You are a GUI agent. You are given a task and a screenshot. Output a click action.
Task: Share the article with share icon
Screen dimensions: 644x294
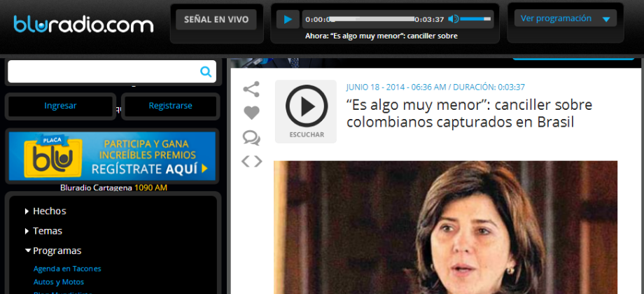[x=251, y=89]
